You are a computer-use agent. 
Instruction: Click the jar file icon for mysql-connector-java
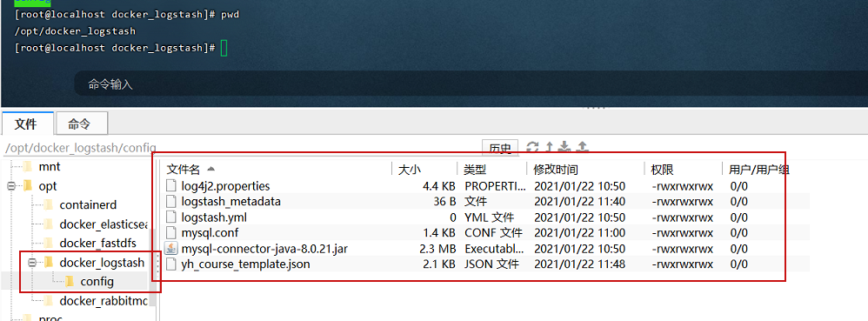171,249
